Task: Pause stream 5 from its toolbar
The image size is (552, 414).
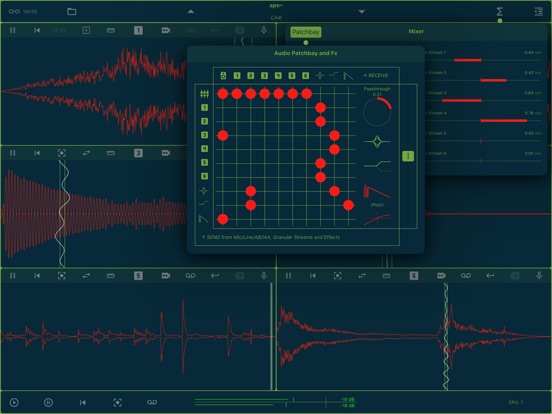Action: click(13, 275)
